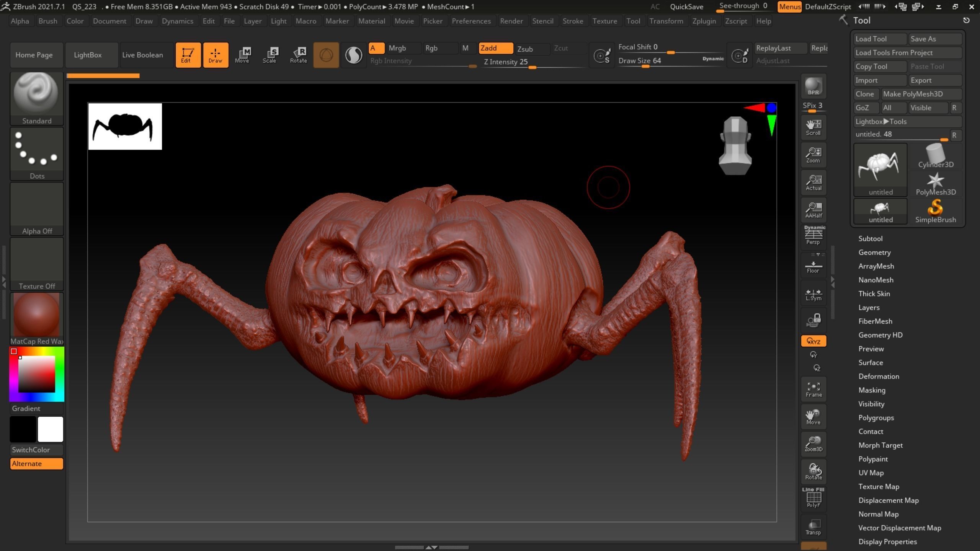Open the MatCap Red Wax material
The width and height of the screenshot is (980, 551).
point(37,319)
